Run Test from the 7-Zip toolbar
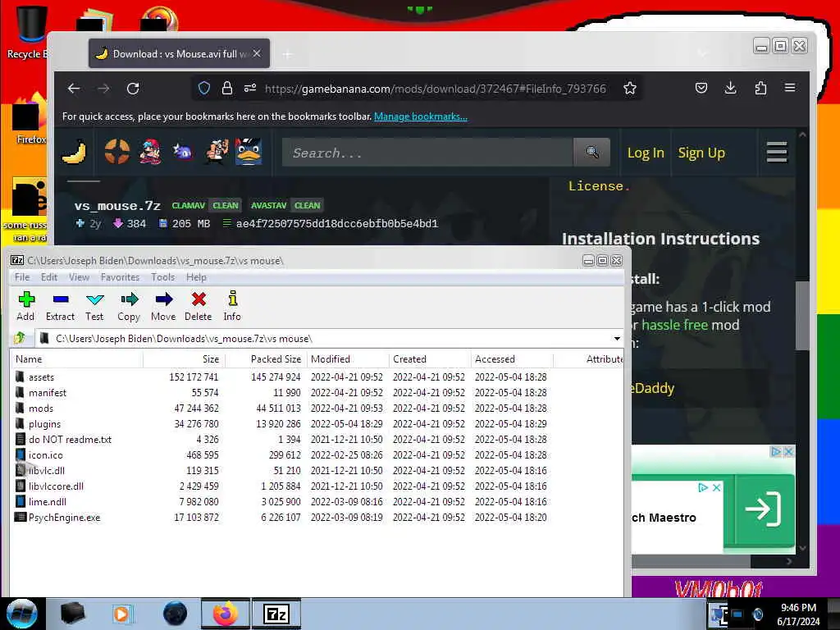Image resolution: width=840 pixels, height=630 pixels. point(94,306)
